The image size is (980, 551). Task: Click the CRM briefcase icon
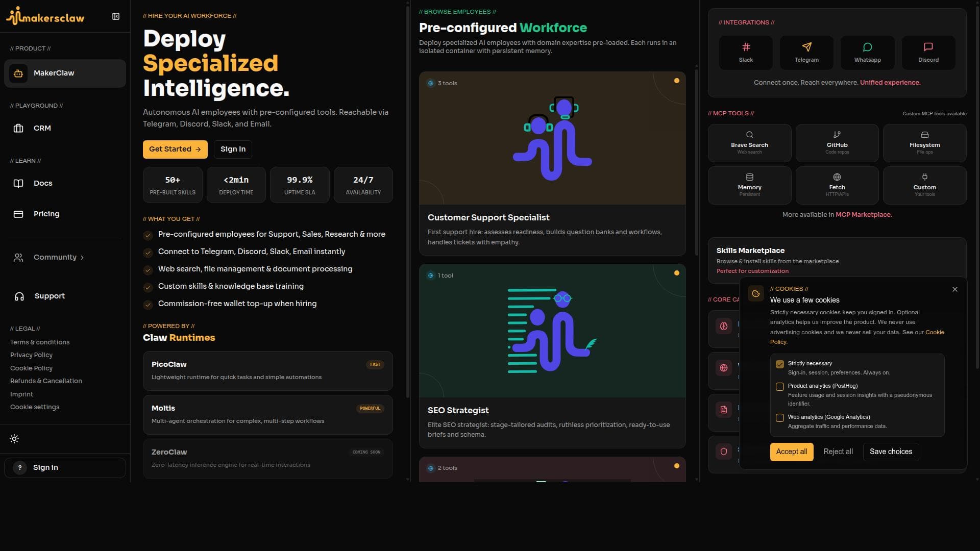click(x=18, y=128)
